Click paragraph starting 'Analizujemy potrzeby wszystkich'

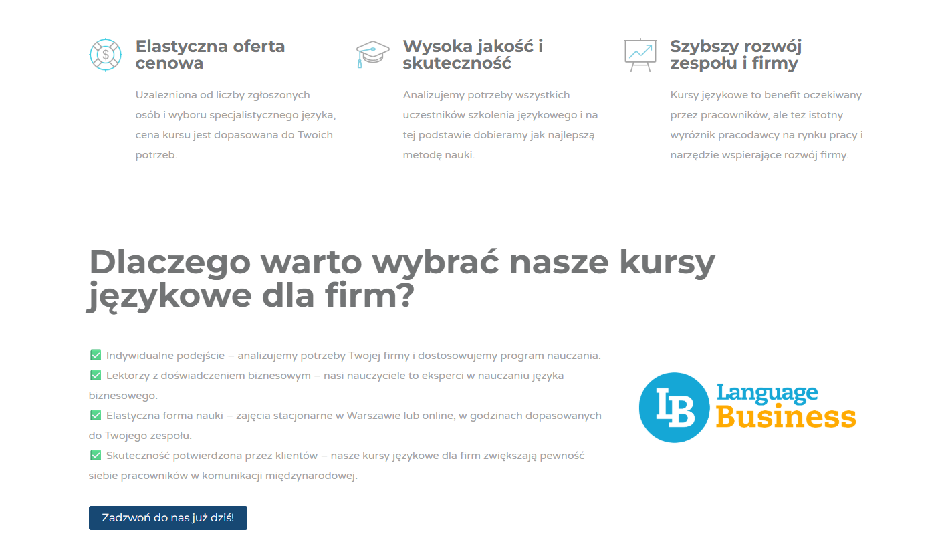(500, 125)
